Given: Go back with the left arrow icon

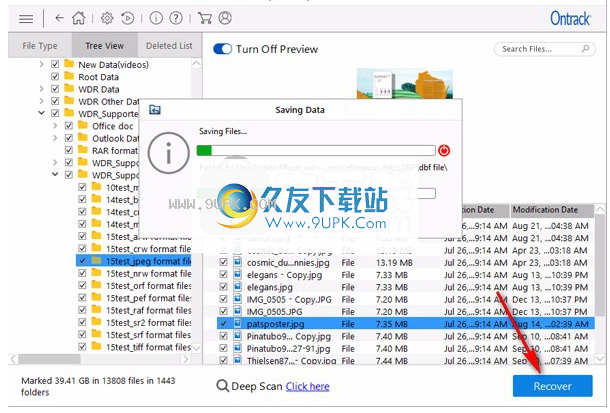Looking at the screenshot, I should [x=59, y=18].
